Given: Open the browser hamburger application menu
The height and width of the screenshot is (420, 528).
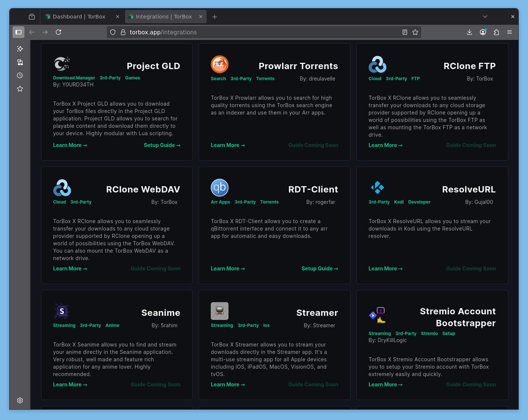Looking at the screenshot, I should (x=510, y=32).
